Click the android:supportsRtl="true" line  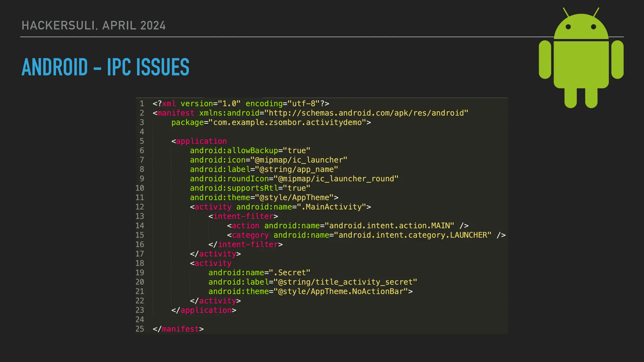pos(250,188)
